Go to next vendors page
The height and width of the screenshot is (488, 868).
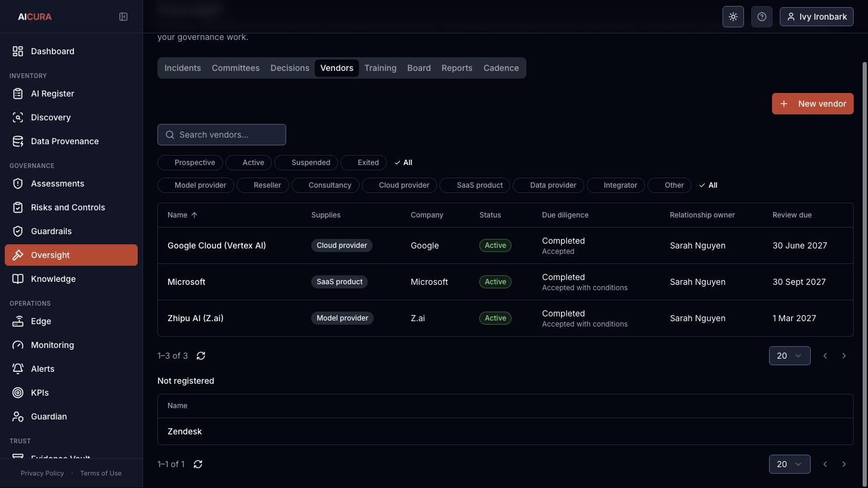point(844,356)
